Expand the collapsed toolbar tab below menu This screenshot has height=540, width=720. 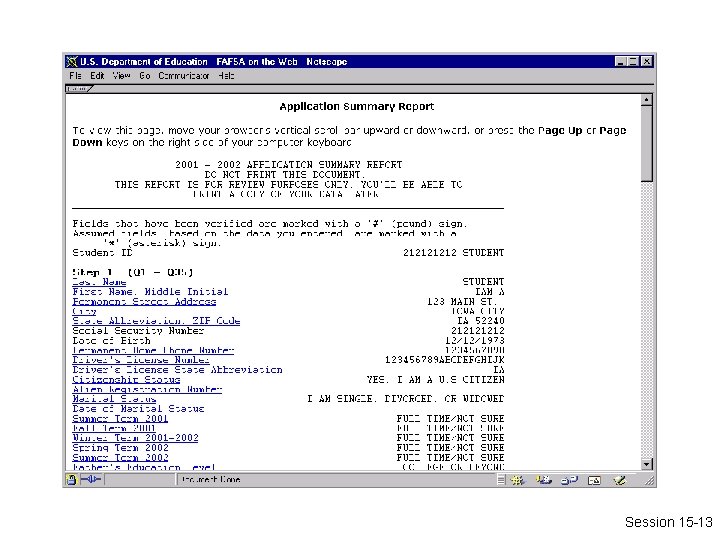[x=79, y=89]
